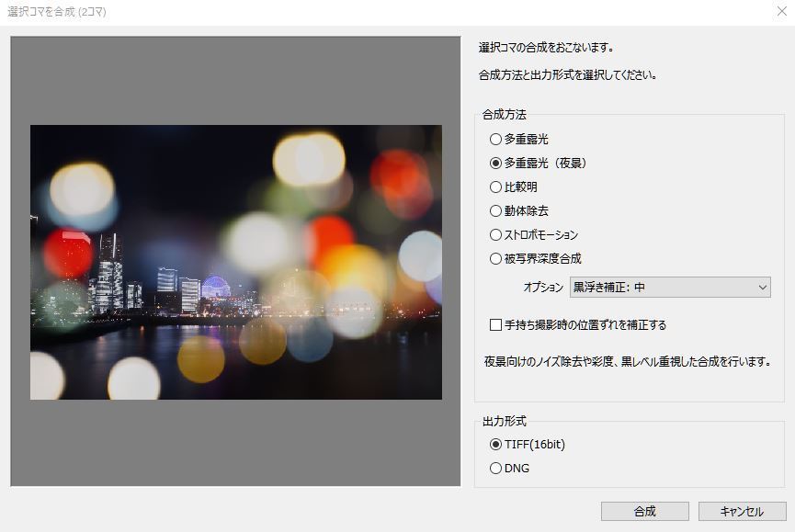795x532 pixels.
Task: Click the 合成方法 group heading
Action: 504,115
